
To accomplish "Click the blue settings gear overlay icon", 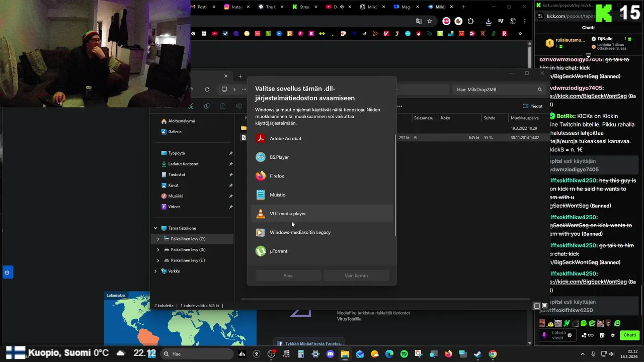I will click(x=7, y=273).
